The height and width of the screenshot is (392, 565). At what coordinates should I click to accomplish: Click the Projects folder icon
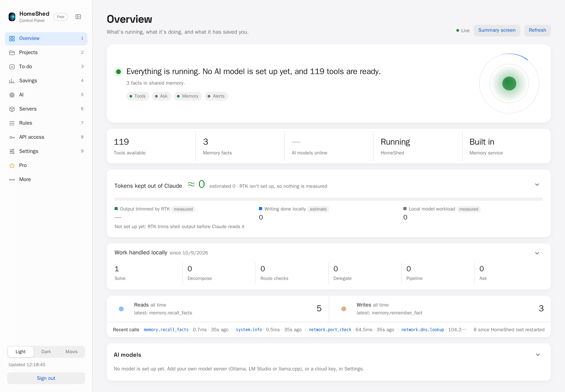pyautogui.click(x=12, y=53)
